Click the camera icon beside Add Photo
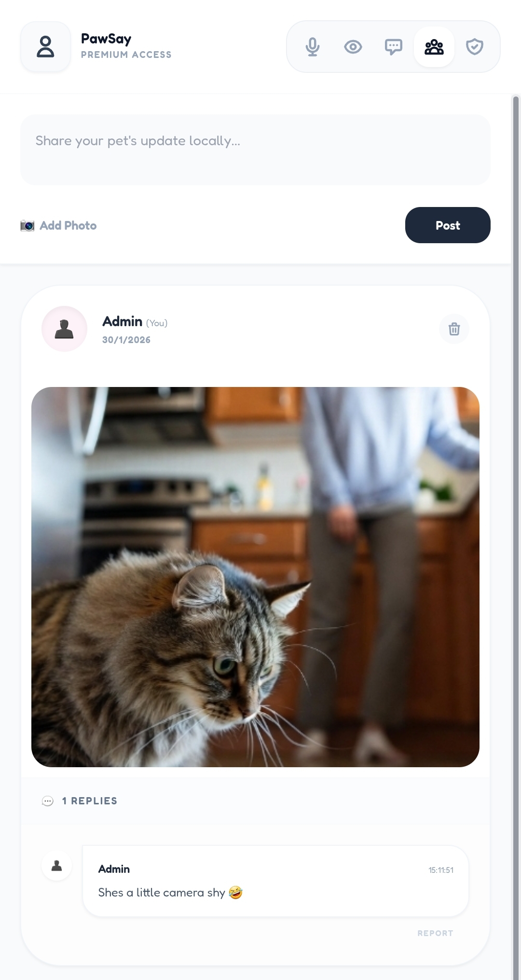 coord(27,226)
